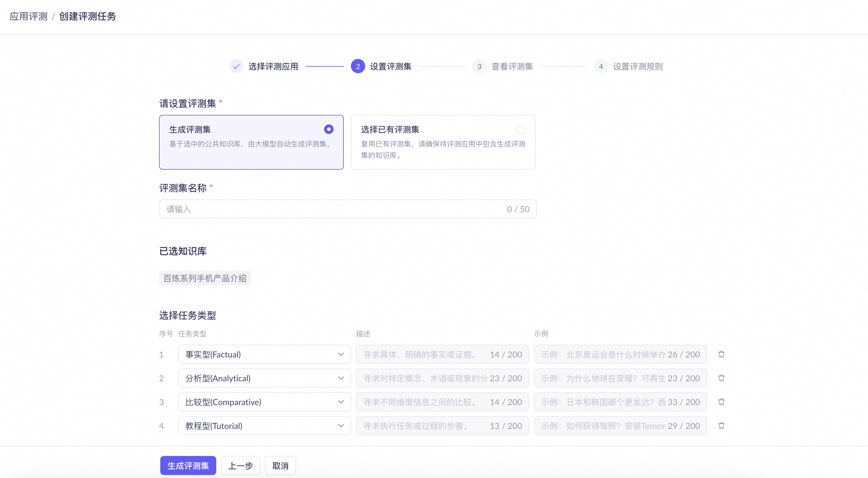The width and height of the screenshot is (868, 478).
Task: Open the 事实型(Factual) dropdown
Action: (264, 354)
